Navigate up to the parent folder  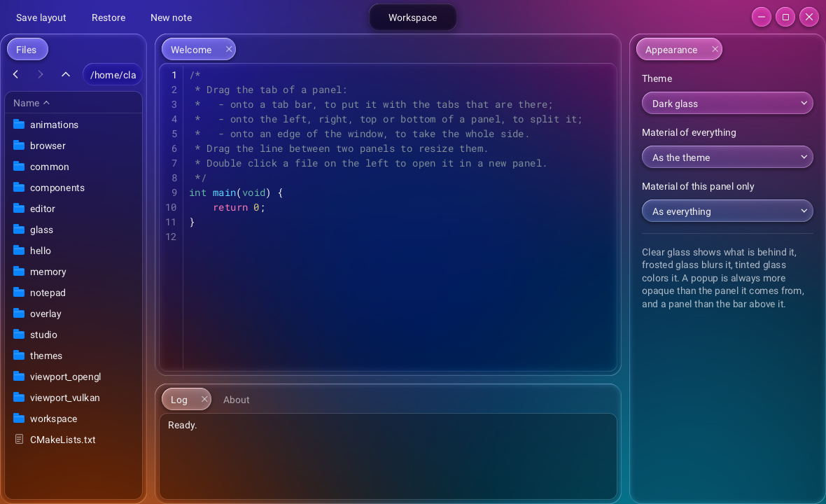(66, 74)
